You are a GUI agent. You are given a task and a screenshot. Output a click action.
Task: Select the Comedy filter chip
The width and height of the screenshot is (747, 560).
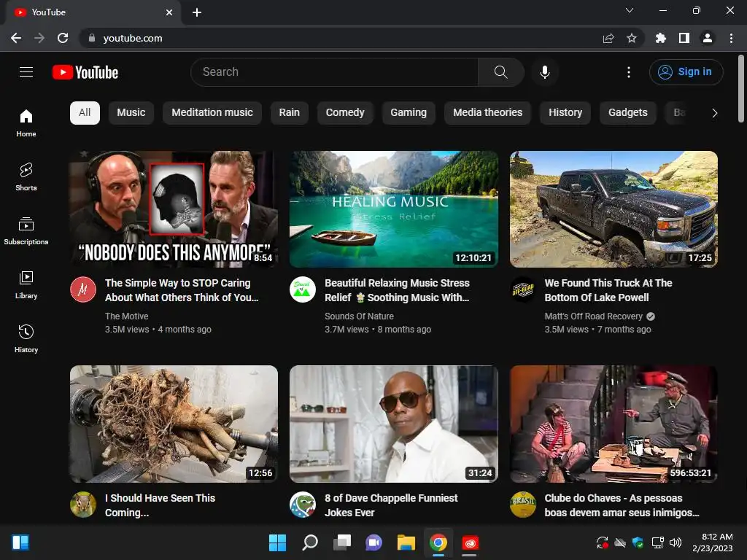345,112
